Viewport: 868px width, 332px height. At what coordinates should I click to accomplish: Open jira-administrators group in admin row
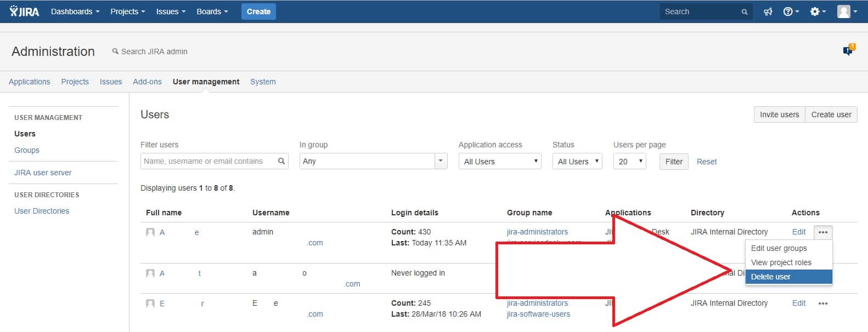537,232
